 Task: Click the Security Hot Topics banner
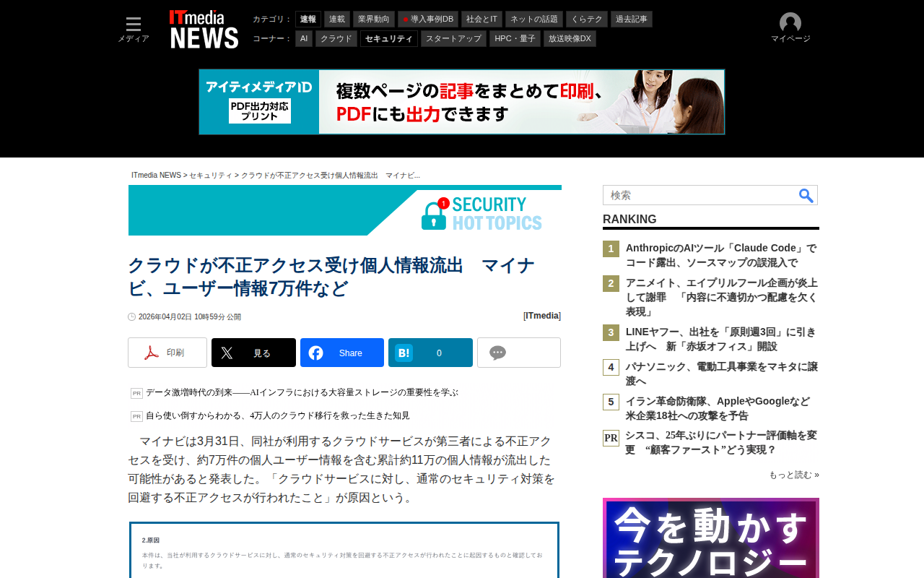pyautogui.click(x=345, y=210)
